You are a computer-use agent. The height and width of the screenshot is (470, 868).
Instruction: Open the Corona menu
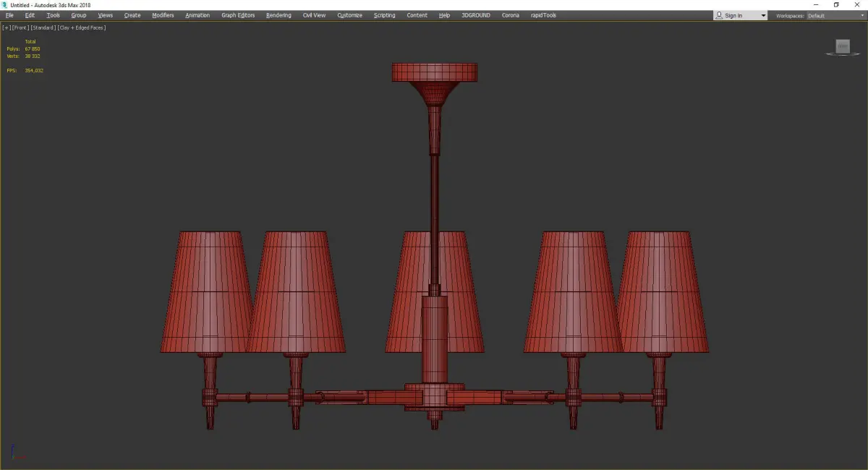pyautogui.click(x=511, y=15)
